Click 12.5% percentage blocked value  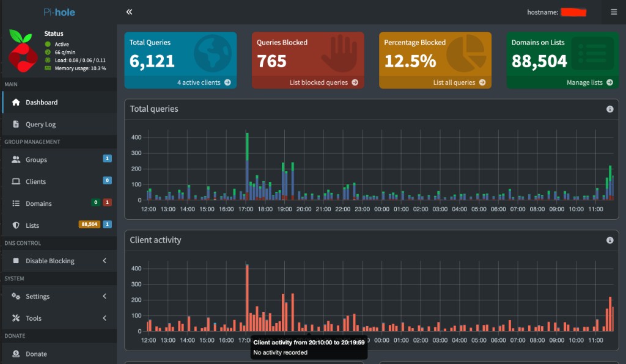pos(410,61)
